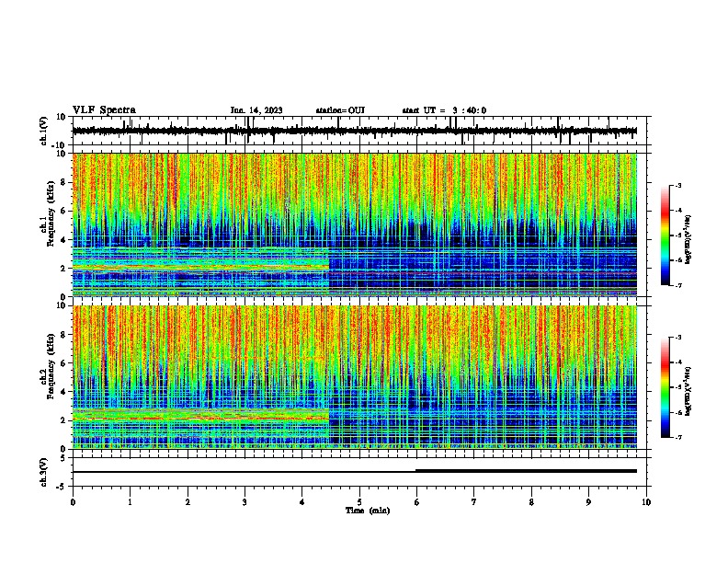
Task: Click the ch.1 color scale units label
Action: 688,240
